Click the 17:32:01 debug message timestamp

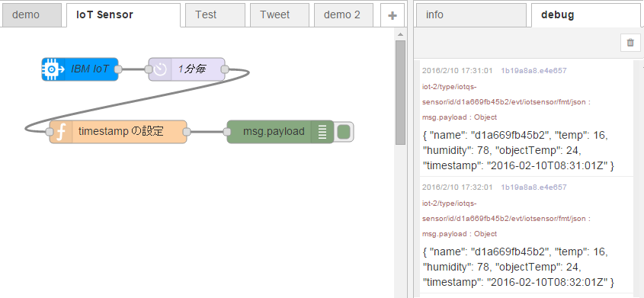(x=457, y=187)
